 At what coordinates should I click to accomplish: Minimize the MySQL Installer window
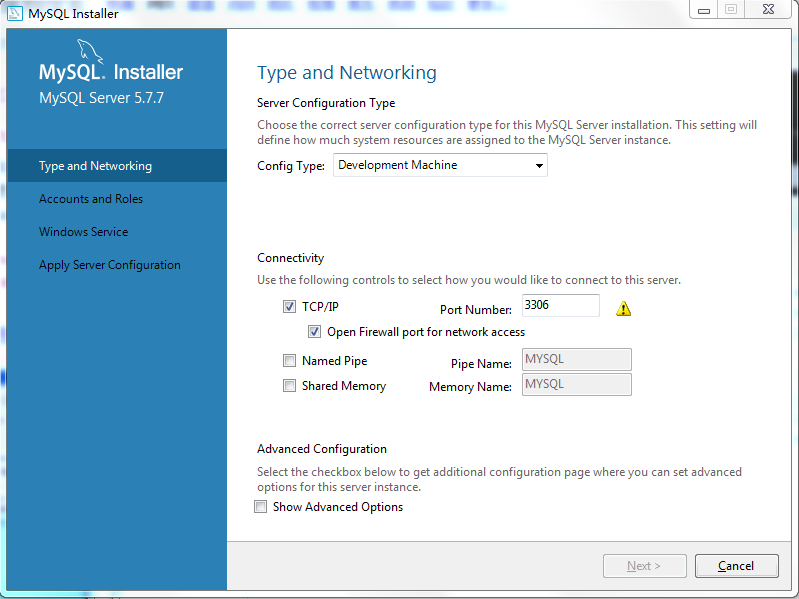point(704,10)
